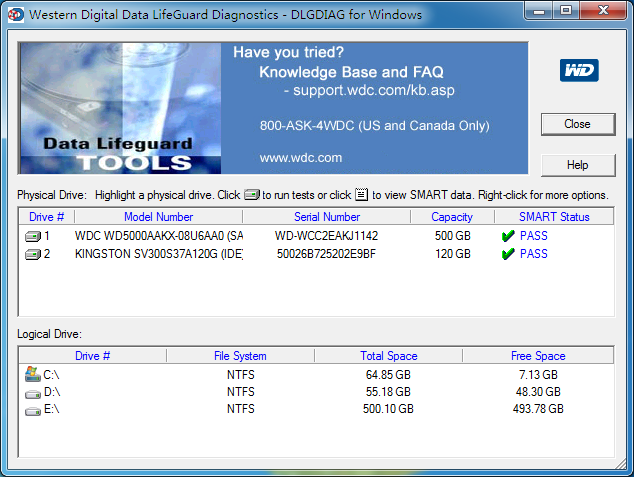Screen dimensions: 634x477
Task: Click the 48.30 GB free space value
Action: pos(538,392)
